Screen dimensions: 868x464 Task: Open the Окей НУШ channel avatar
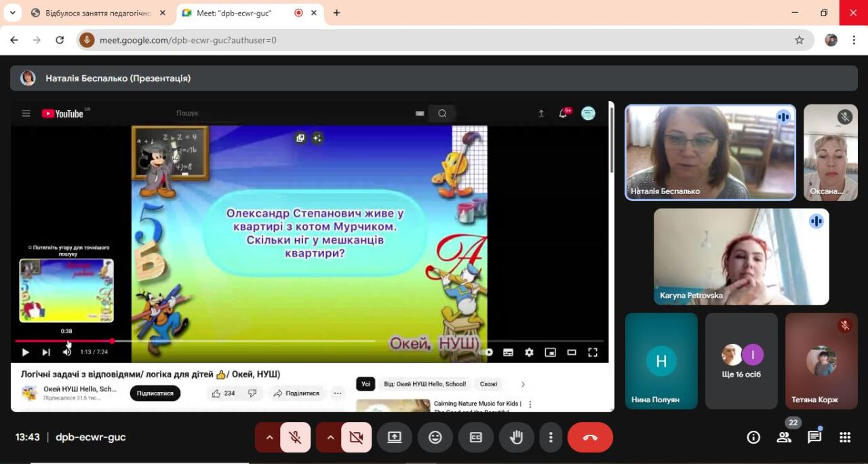[29, 393]
